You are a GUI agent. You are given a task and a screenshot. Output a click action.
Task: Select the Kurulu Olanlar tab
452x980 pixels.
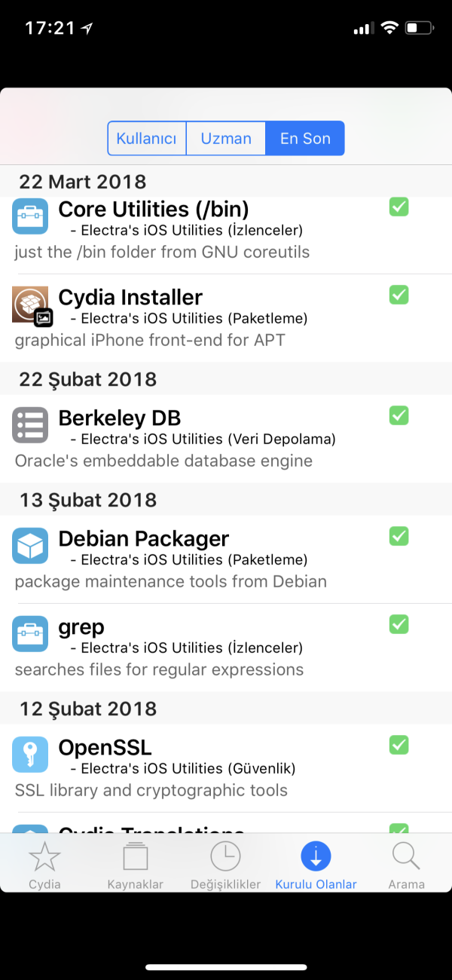click(x=316, y=856)
